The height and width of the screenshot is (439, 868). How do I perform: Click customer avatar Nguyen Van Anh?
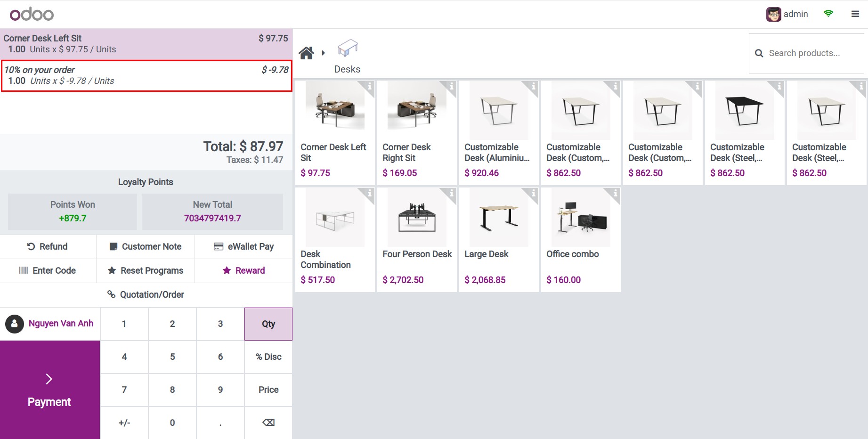pyautogui.click(x=15, y=324)
